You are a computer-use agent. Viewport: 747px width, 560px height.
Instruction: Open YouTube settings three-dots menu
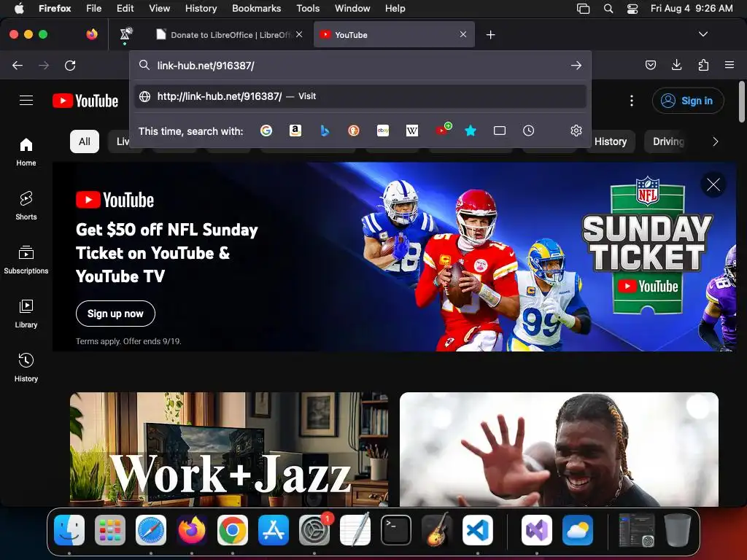(x=632, y=101)
